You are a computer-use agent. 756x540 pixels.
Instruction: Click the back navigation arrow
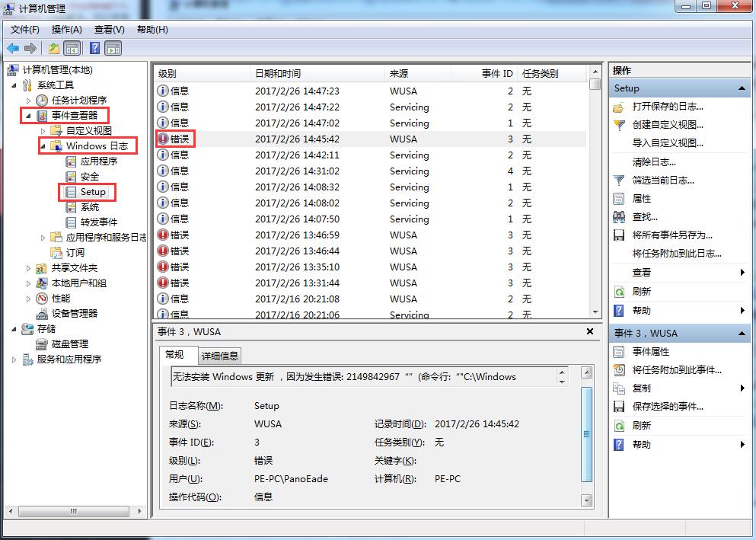pos(14,48)
